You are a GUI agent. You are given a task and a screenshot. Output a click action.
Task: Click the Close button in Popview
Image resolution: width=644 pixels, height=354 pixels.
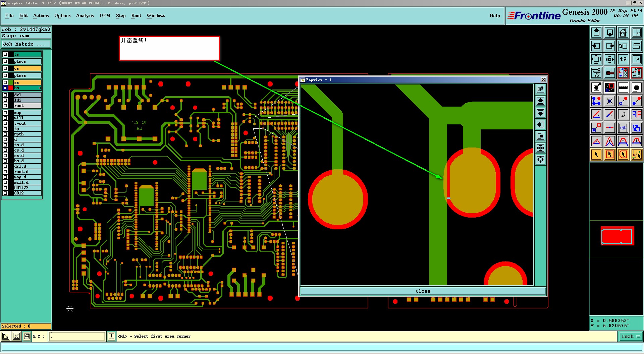point(423,291)
